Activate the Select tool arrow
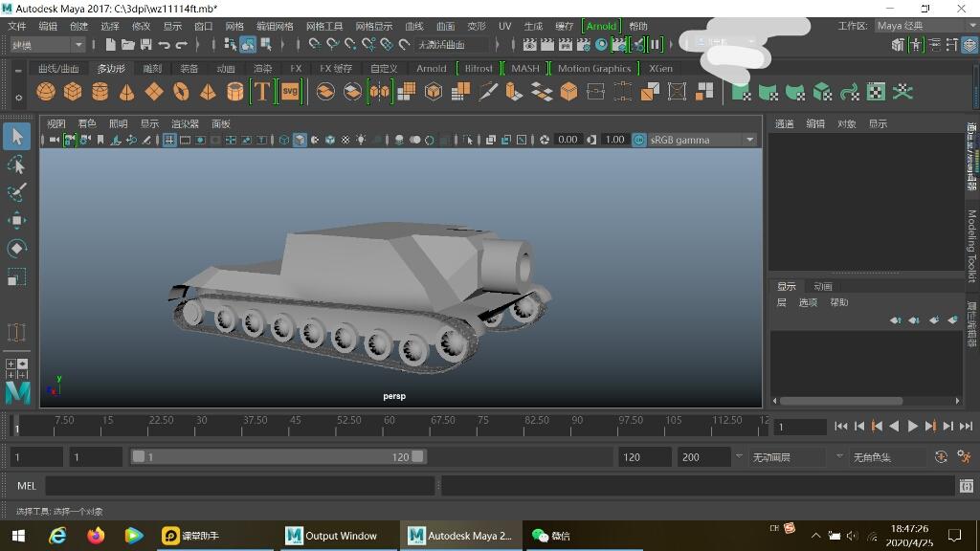 click(16, 137)
